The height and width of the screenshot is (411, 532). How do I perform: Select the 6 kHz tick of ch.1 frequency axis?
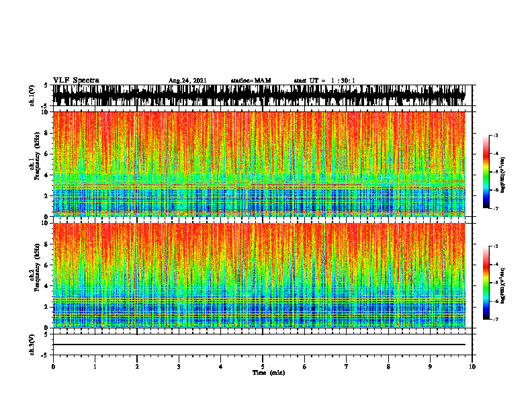tap(48, 154)
